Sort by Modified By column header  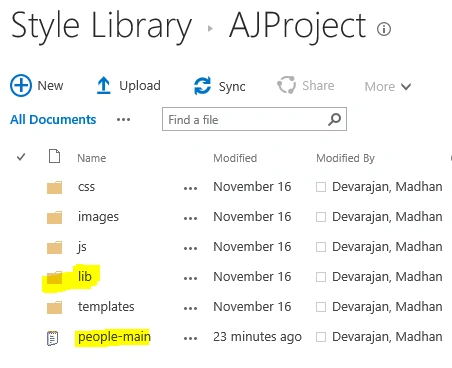click(345, 158)
